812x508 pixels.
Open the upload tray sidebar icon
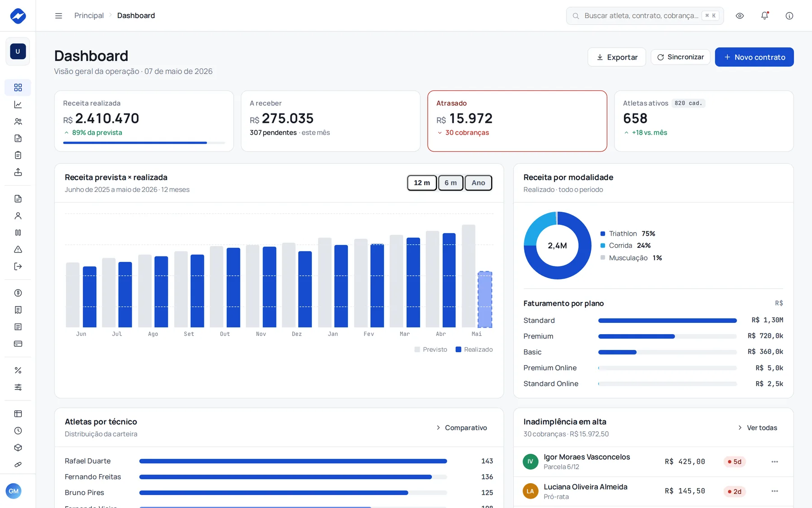click(x=18, y=172)
